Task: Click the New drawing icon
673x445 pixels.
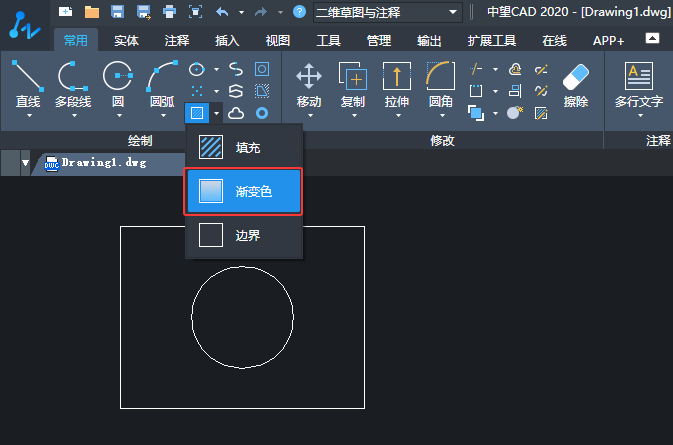Action: click(x=65, y=12)
